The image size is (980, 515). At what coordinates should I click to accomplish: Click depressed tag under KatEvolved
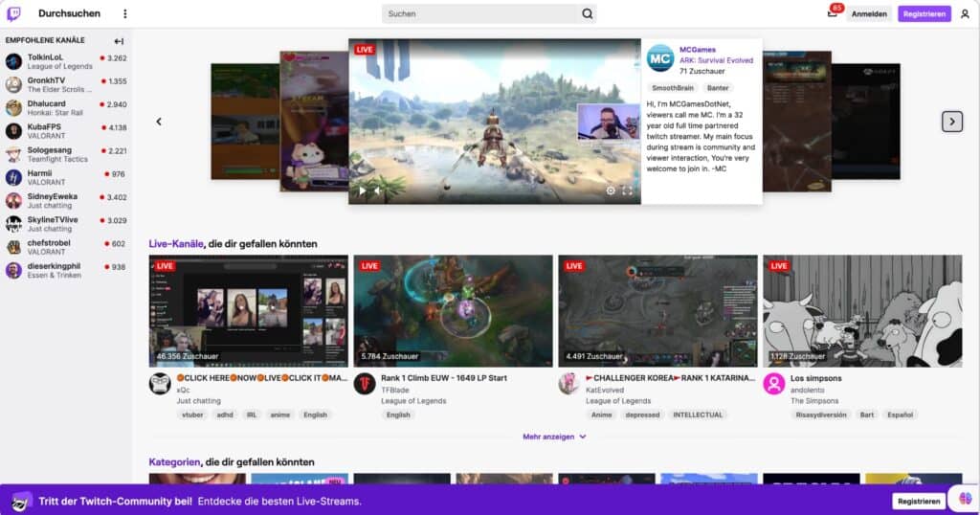[x=642, y=415]
